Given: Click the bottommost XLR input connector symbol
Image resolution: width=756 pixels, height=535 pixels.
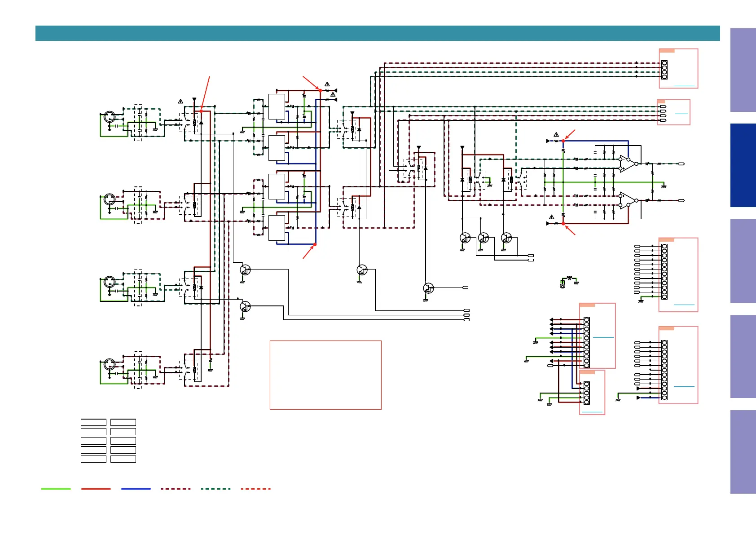Looking at the screenshot, I should (109, 364).
